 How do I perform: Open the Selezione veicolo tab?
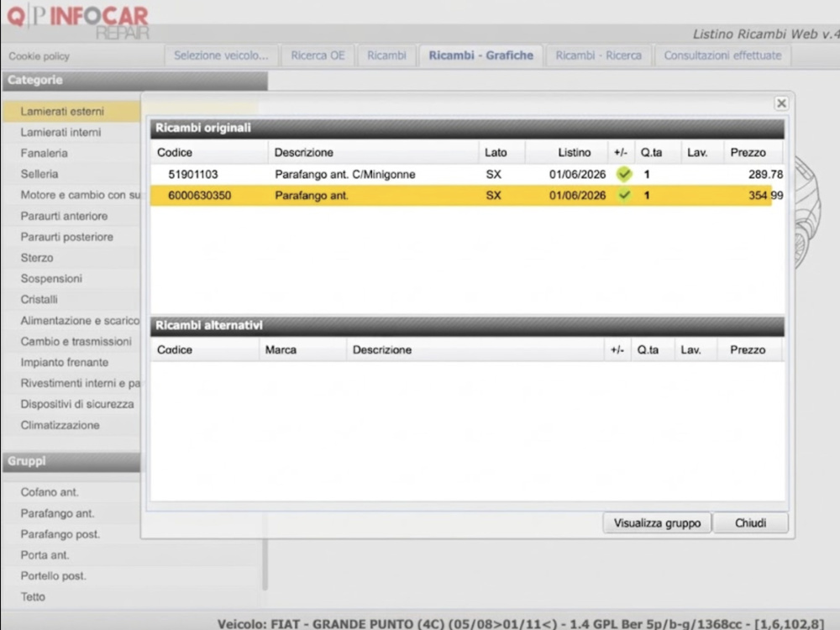pyautogui.click(x=221, y=55)
